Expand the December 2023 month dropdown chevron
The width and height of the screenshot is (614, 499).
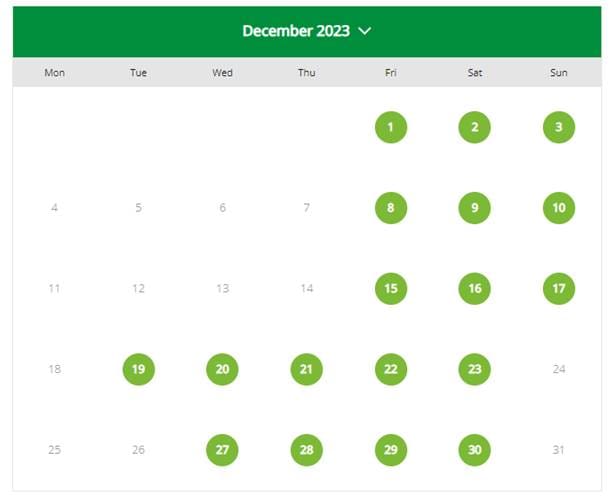click(x=365, y=31)
